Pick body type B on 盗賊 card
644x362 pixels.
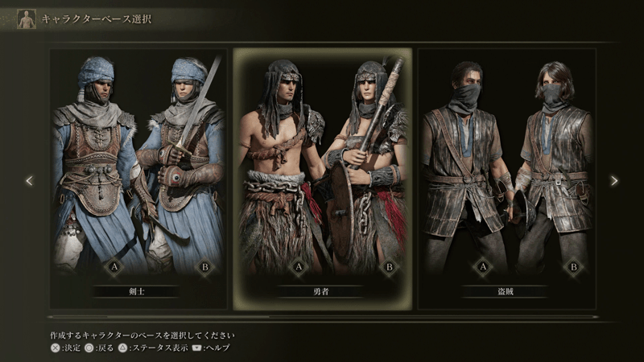pos(573,267)
